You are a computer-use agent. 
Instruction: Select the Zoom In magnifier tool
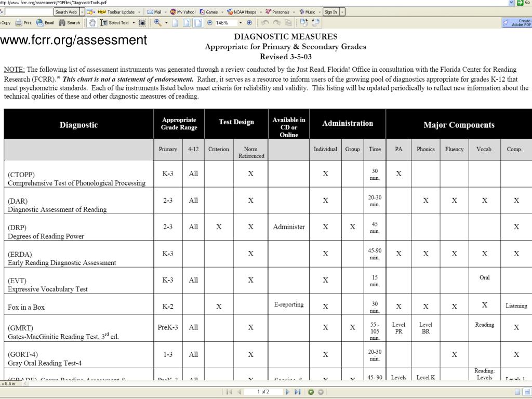[158, 23]
